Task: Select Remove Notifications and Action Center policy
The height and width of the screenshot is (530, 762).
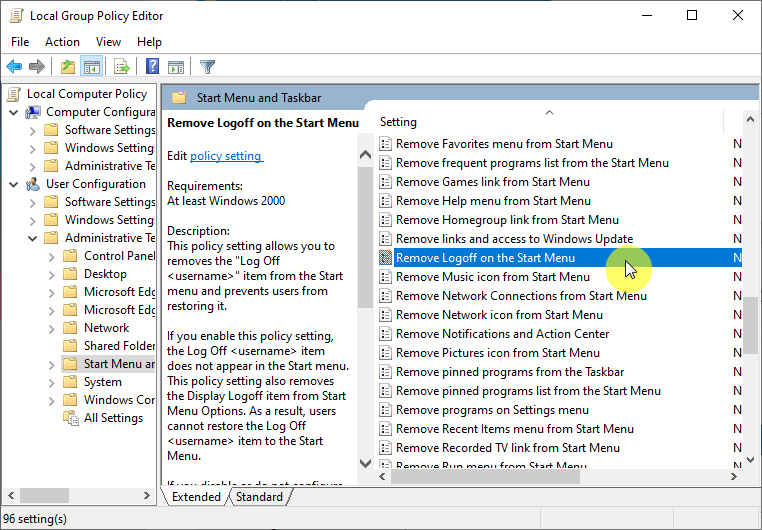Action: tap(502, 334)
